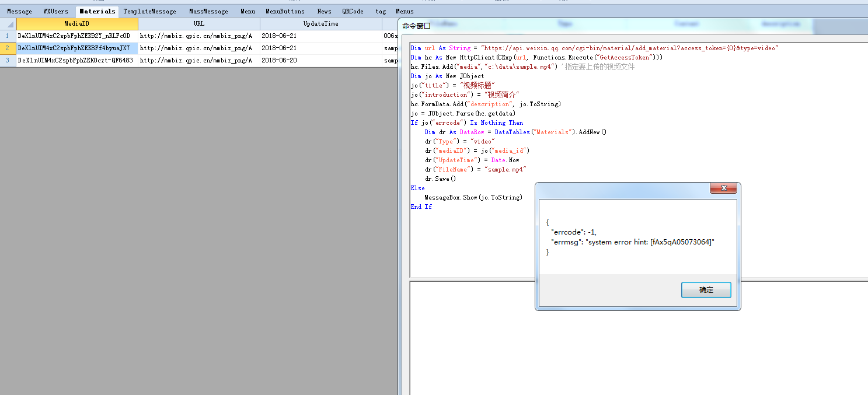
Task: Click inside the lower output pane of the command window
Action: coord(639,338)
